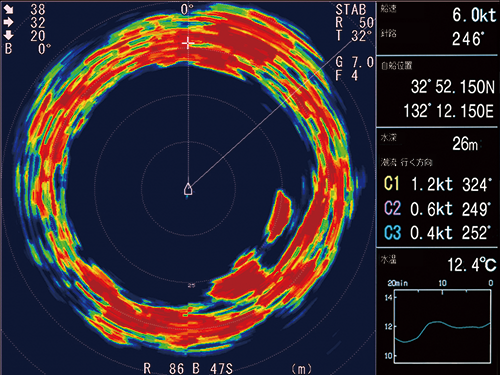Click the F 4 setting

click(x=347, y=75)
